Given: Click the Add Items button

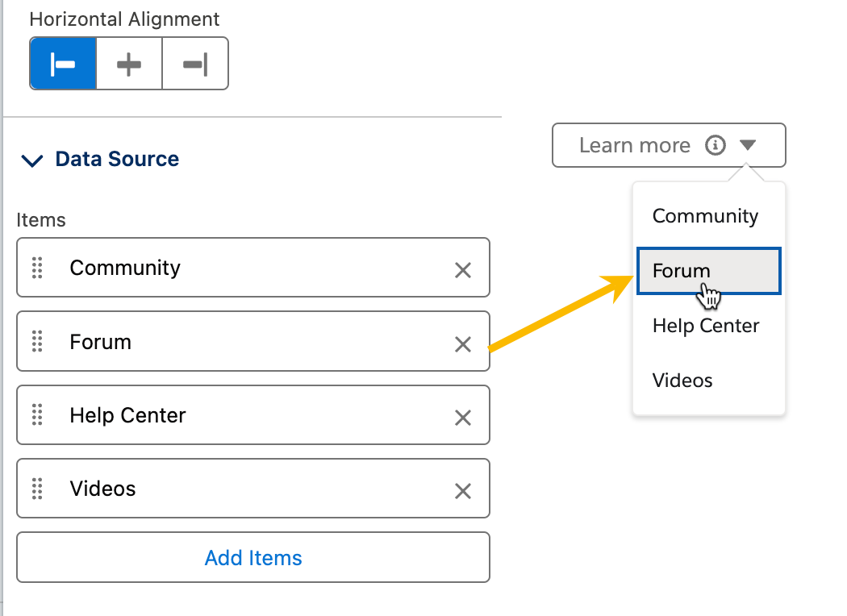Looking at the screenshot, I should (253, 558).
